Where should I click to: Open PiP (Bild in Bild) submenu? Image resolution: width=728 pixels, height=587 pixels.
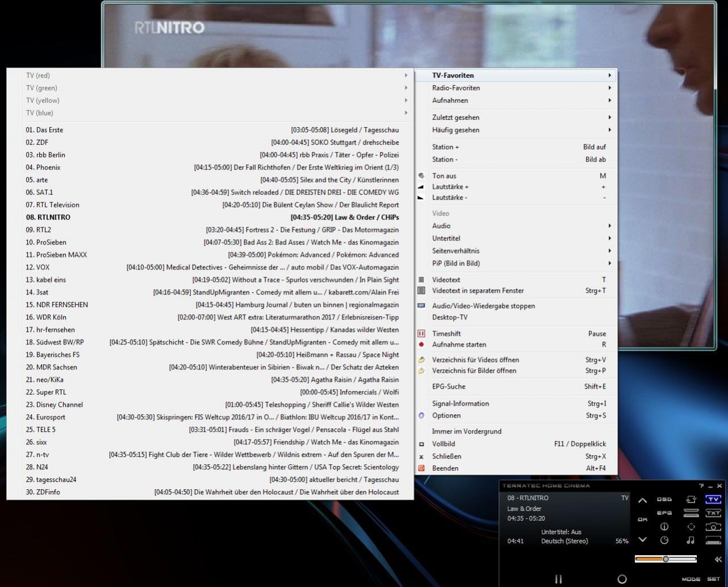[x=516, y=263]
